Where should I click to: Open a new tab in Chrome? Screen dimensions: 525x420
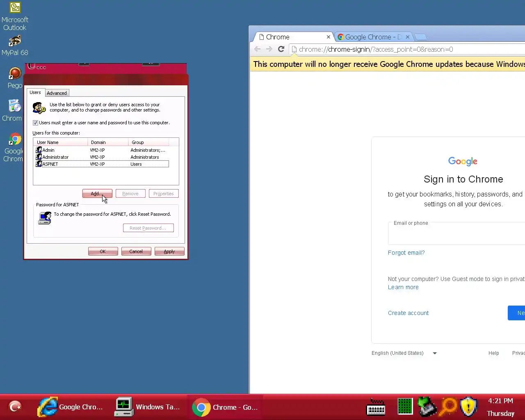click(420, 37)
